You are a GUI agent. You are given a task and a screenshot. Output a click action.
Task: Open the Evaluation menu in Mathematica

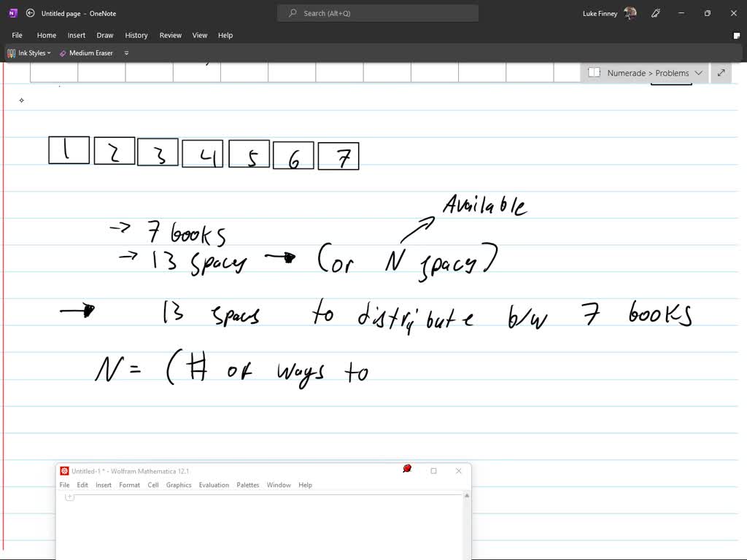click(214, 485)
